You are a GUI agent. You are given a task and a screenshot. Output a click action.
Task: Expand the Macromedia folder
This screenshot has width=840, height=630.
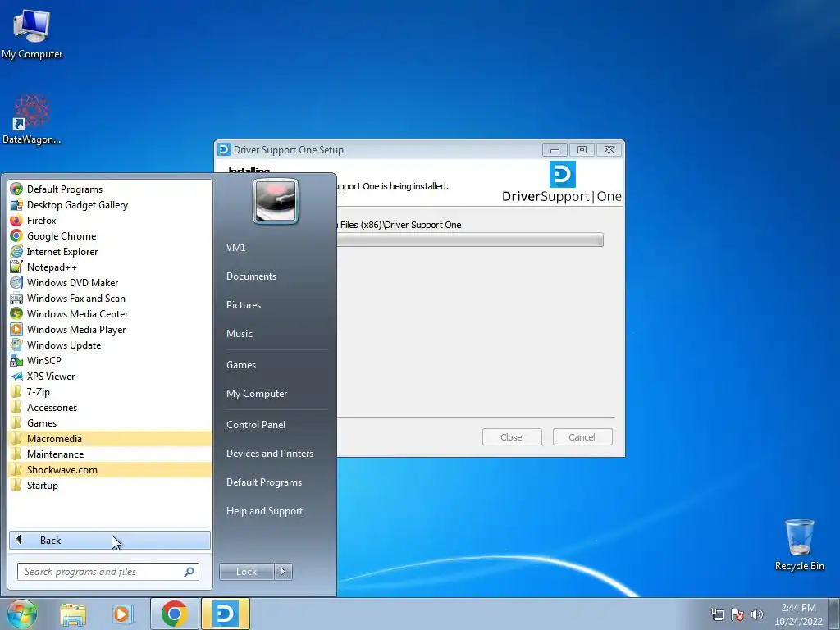[x=111, y=438]
